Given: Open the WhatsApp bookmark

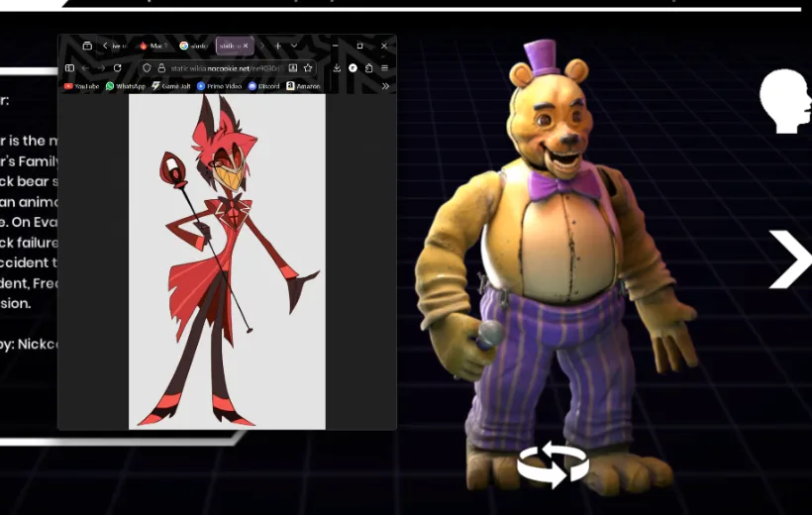Looking at the screenshot, I should (x=126, y=86).
